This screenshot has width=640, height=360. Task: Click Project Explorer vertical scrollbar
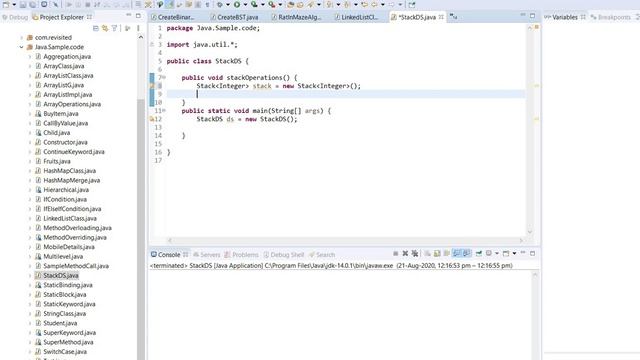point(141,229)
